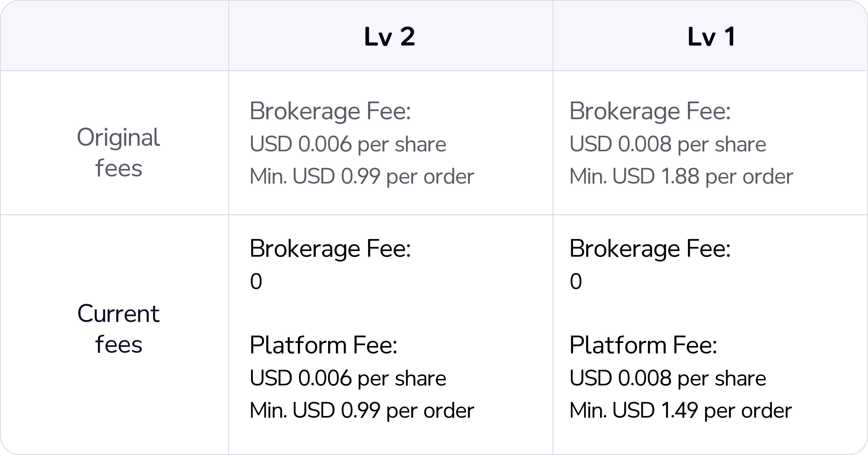868x455 pixels.
Task: Click the Min. USD 1.88 per order text
Action: coord(681,176)
